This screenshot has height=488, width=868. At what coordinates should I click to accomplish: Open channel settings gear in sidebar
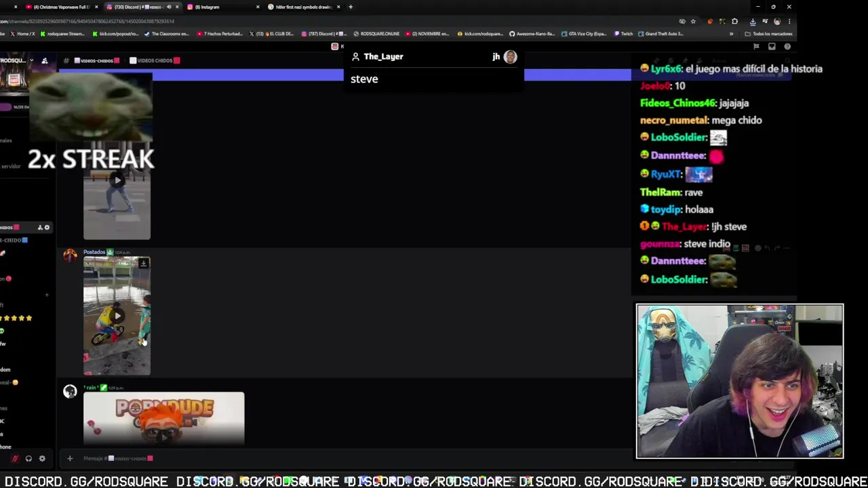[47, 227]
